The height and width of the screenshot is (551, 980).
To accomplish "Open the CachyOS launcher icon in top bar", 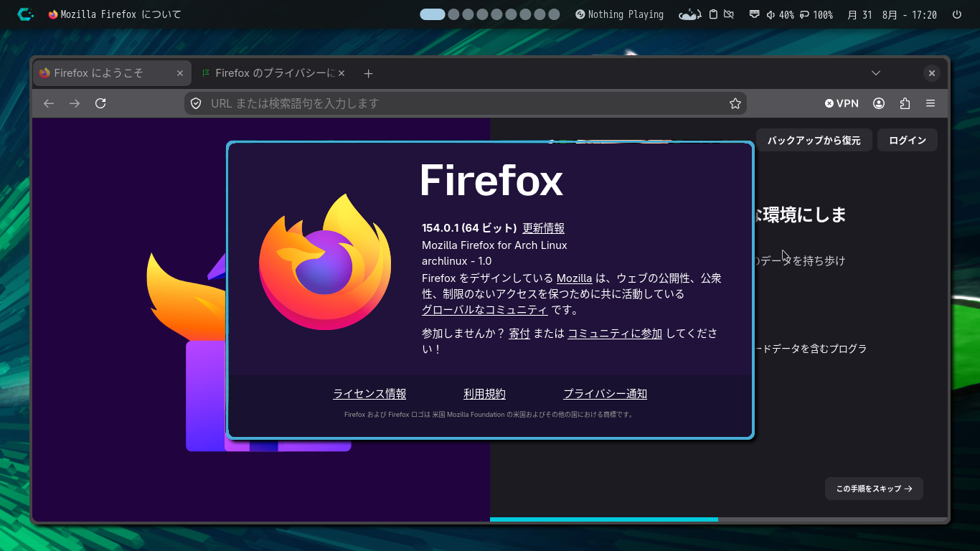I will (x=26, y=14).
